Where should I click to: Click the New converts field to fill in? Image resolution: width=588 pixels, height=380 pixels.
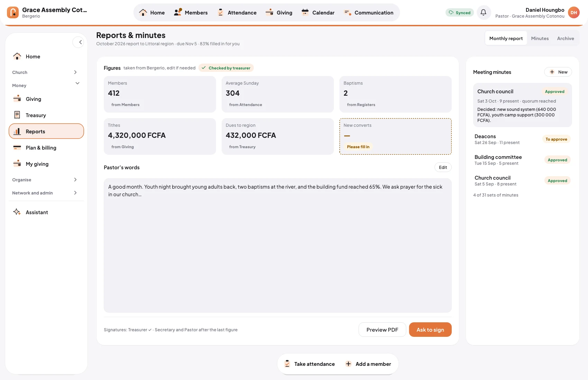pos(395,136)
